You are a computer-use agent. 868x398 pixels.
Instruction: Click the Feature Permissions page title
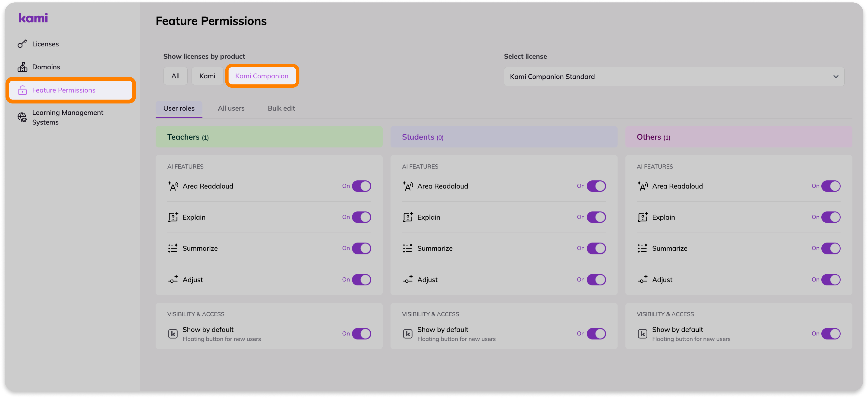click(x=211, y=21)
